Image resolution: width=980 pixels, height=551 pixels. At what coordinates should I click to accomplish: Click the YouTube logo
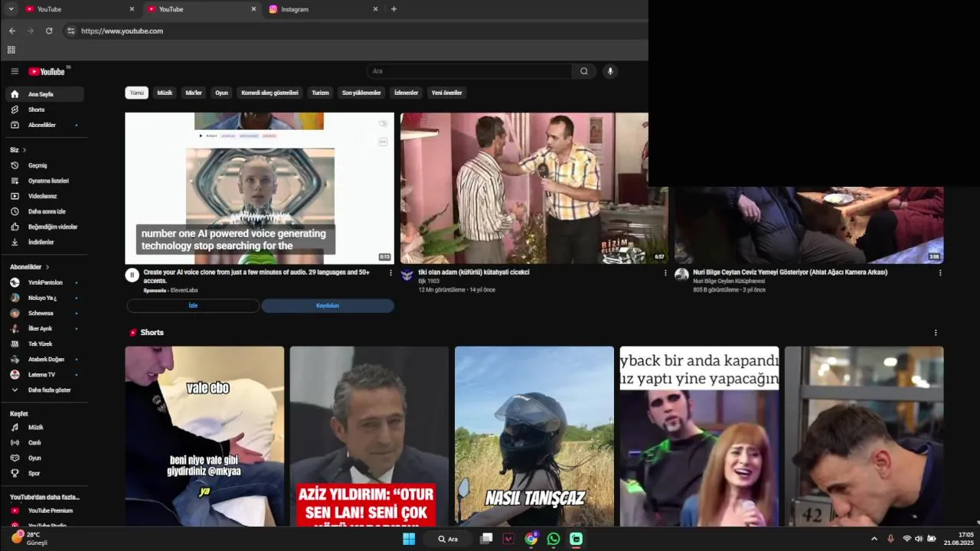[47, 71]
